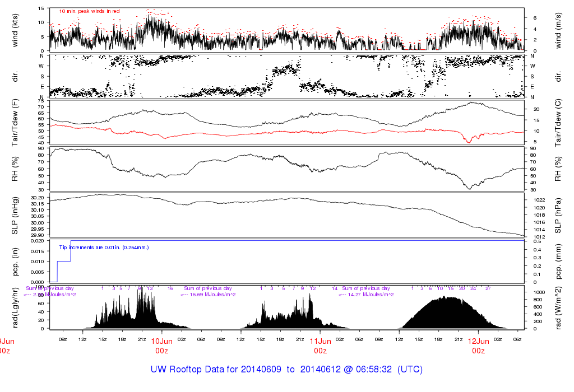
Task: Click the '0.010' precipitation axis value
Action: (x=38, y=262)
